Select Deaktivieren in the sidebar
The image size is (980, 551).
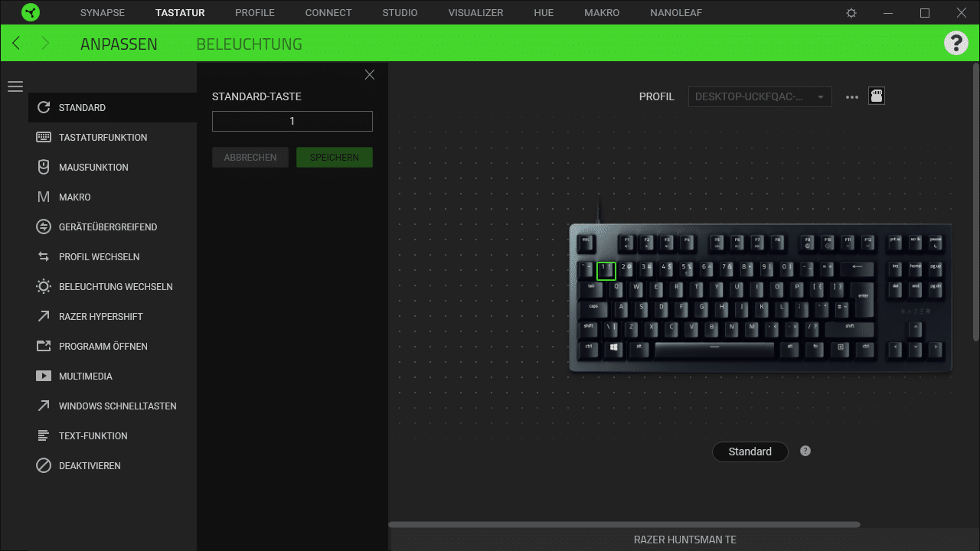point(90,466)
